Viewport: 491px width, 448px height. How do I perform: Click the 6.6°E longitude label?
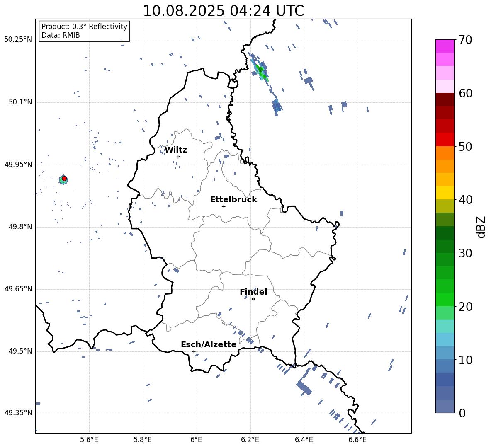[357, 440]
